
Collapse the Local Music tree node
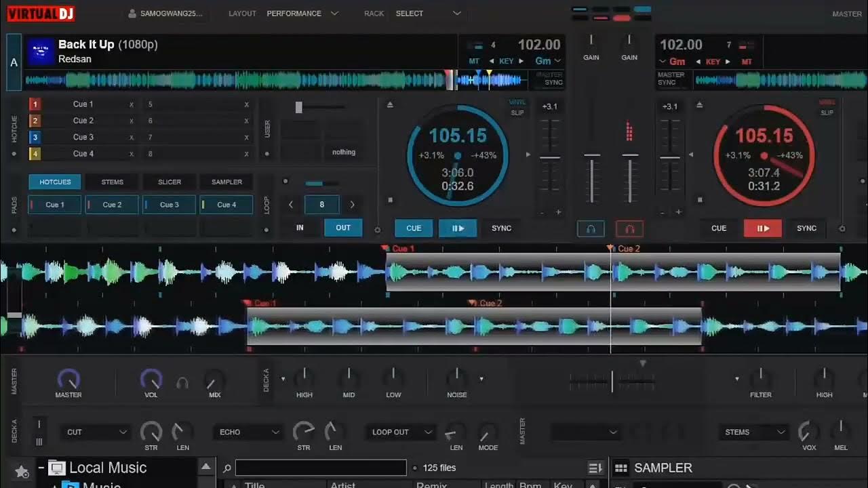click(41, 468)
